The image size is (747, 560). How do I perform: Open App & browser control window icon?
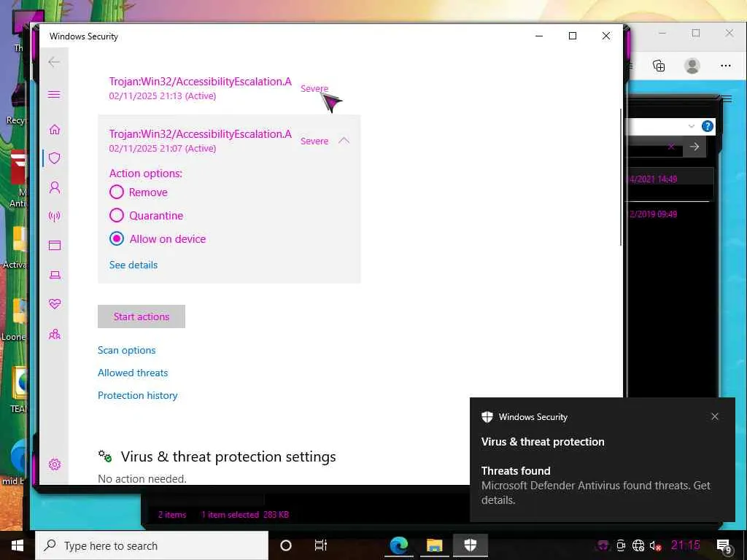click(54, 245)
